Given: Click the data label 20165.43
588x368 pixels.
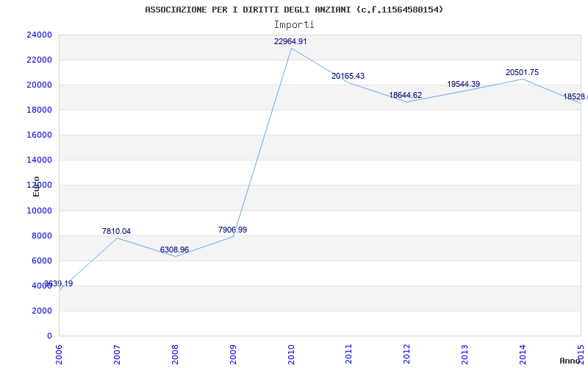Looking at the screenshot, I should coord(348,76).
